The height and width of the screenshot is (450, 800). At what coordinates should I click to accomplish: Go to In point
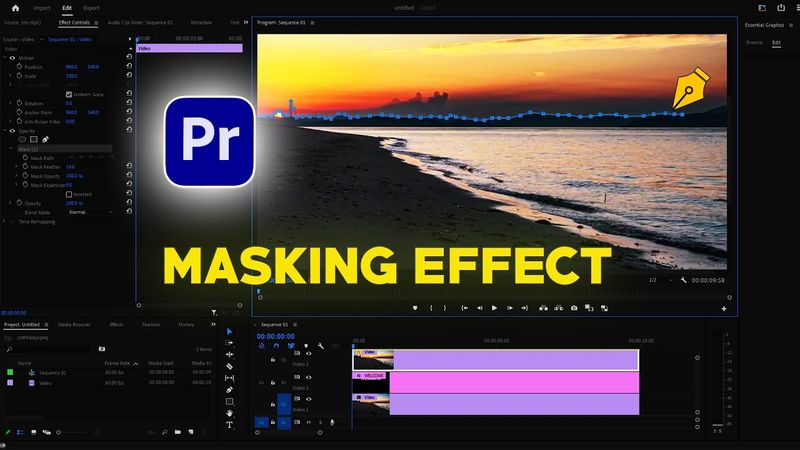coord(464,308)
